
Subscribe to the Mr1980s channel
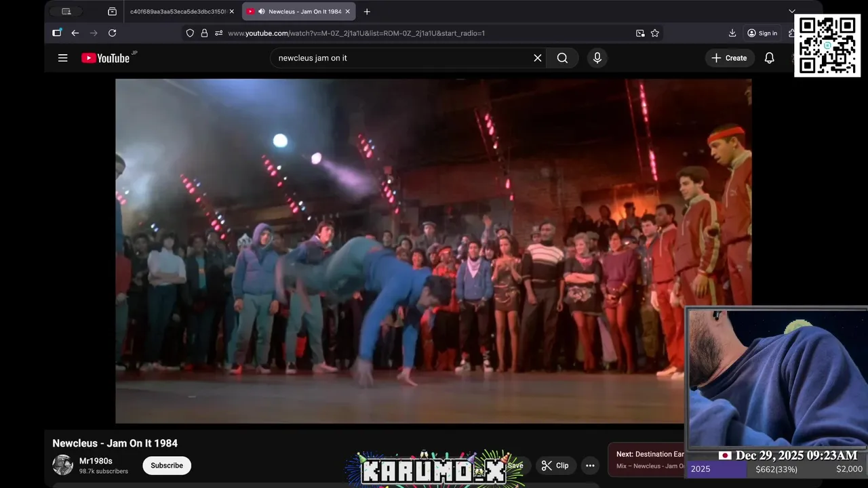coord(167,466)
